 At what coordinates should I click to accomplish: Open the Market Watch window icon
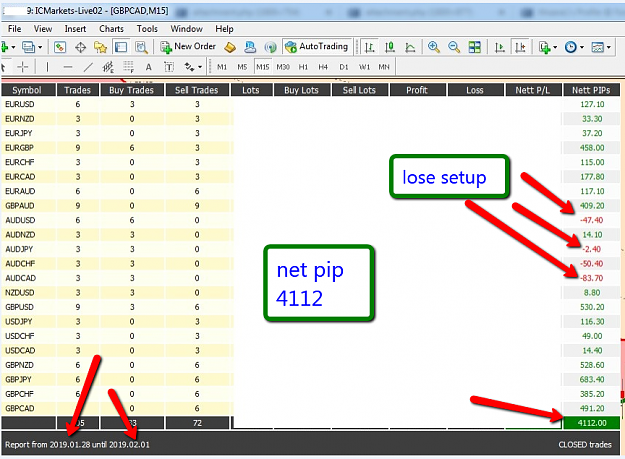point(59,47)
